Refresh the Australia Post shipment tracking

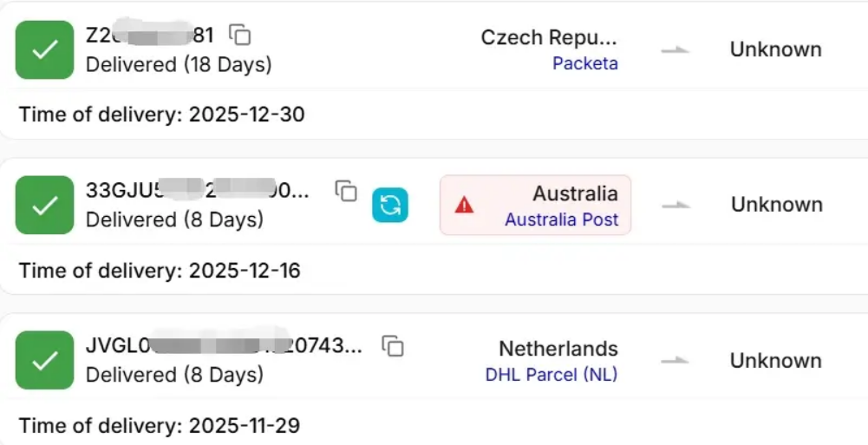click(x=390, y=205)
